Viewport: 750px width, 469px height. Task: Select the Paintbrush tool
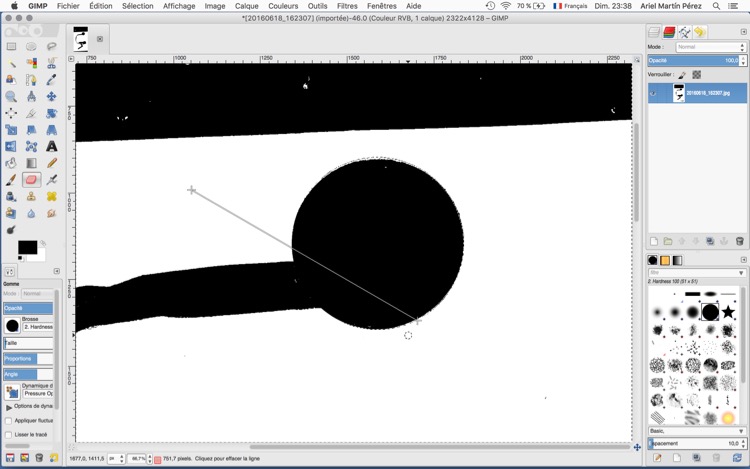[x=11, y=180]
